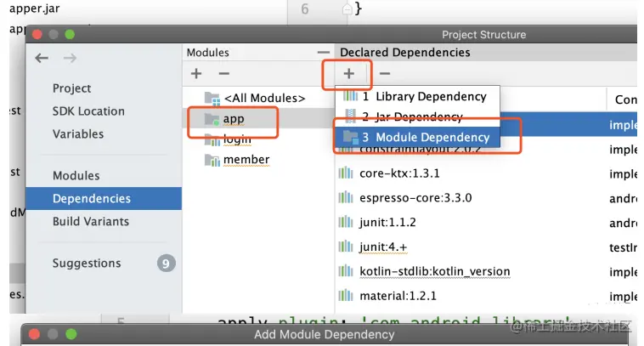Viewport: 644px width, 346px height.
Task: Remove declared dependency with minus
Action: [384, 74]
